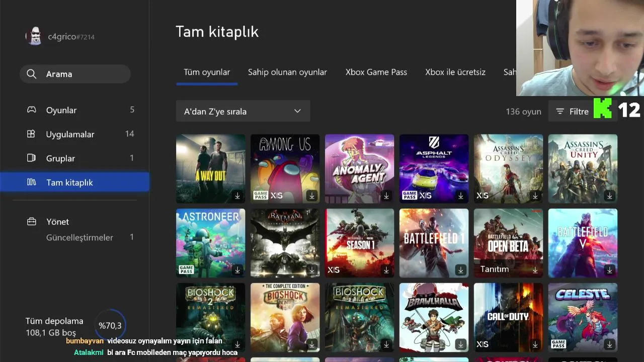Viewport: 644px width, 362px height.
Task: Open Assassin's Creed Odyssey tile
Action: 508,168
